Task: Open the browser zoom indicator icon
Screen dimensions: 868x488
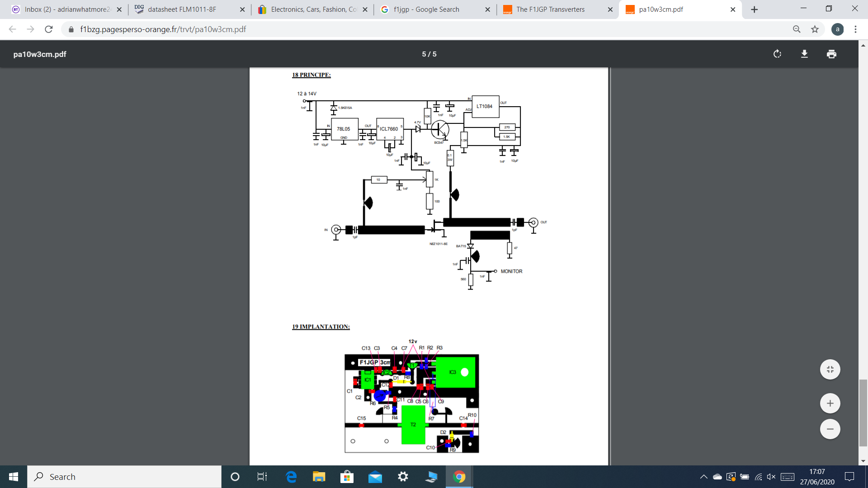Action: coord(797,29)
